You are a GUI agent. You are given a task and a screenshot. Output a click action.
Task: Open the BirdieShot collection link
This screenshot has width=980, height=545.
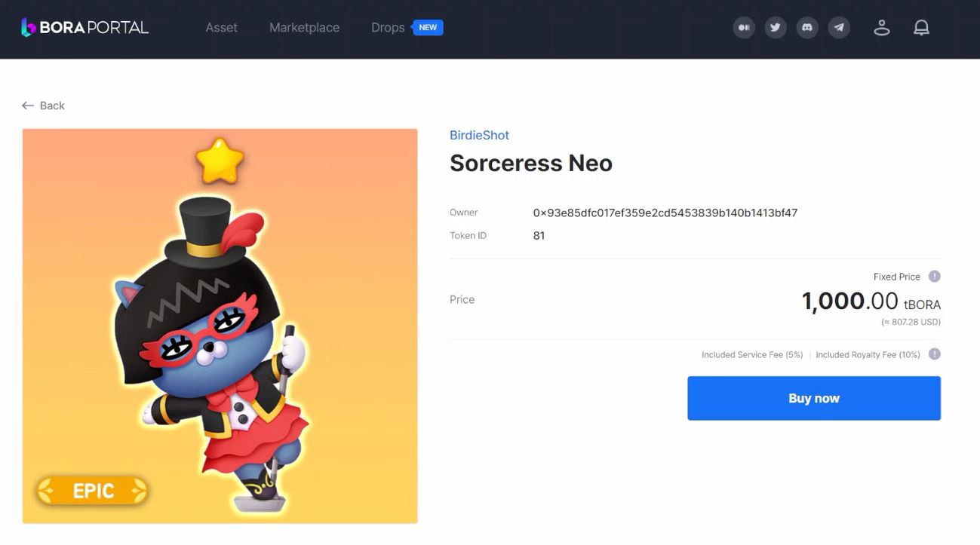point(479,136)
